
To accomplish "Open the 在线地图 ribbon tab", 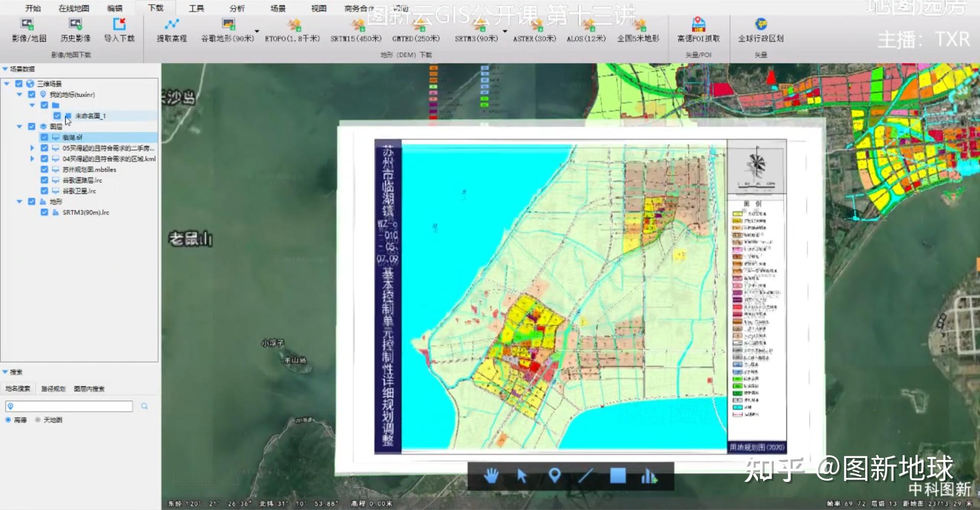I will point(73,8).
